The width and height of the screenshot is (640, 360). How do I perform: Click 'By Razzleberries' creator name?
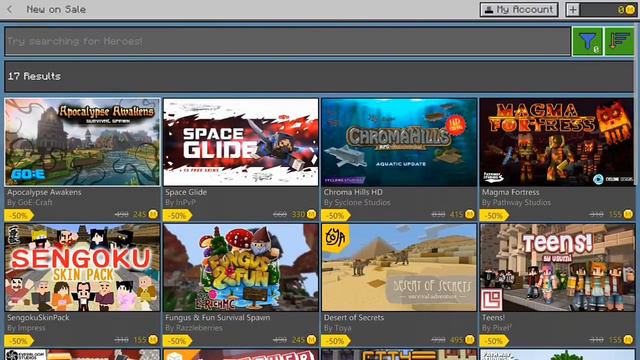pyautogui.click(x=194, y=328)
